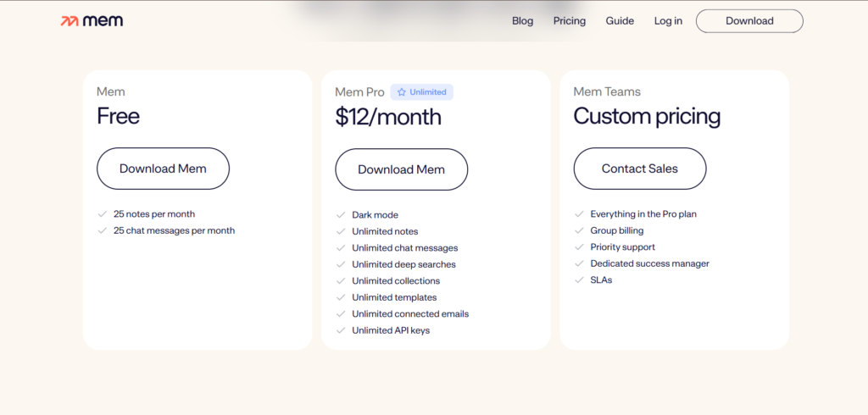Click the "Free" plan heading
The width and height of the screenshot is (868, 415).
coord(118,116)
